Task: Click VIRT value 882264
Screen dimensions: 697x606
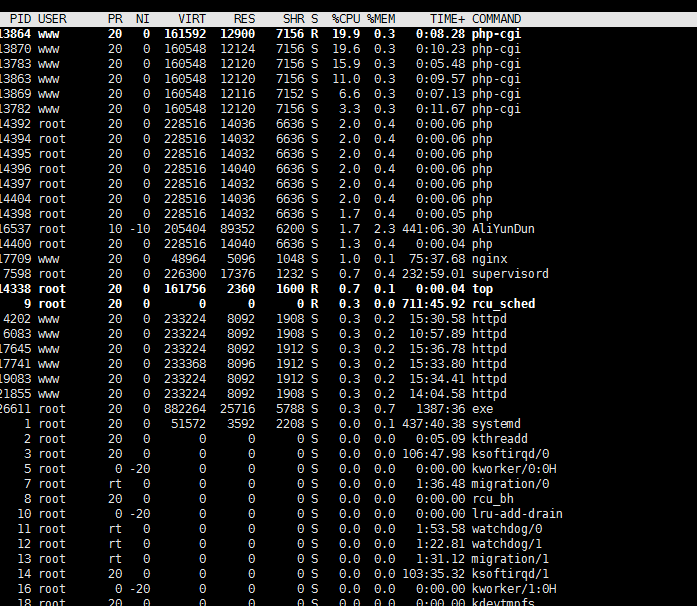Action: point(185,409)
